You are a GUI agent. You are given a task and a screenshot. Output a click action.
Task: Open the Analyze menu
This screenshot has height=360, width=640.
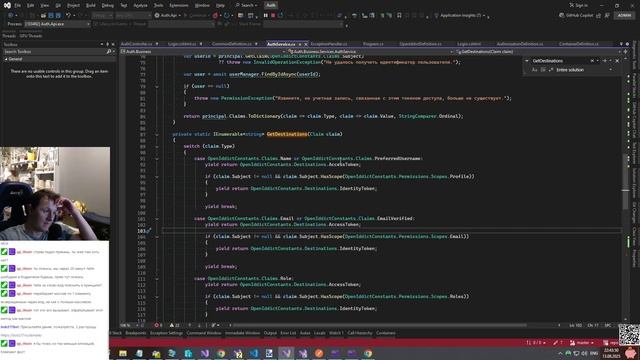tap(140, 5)
